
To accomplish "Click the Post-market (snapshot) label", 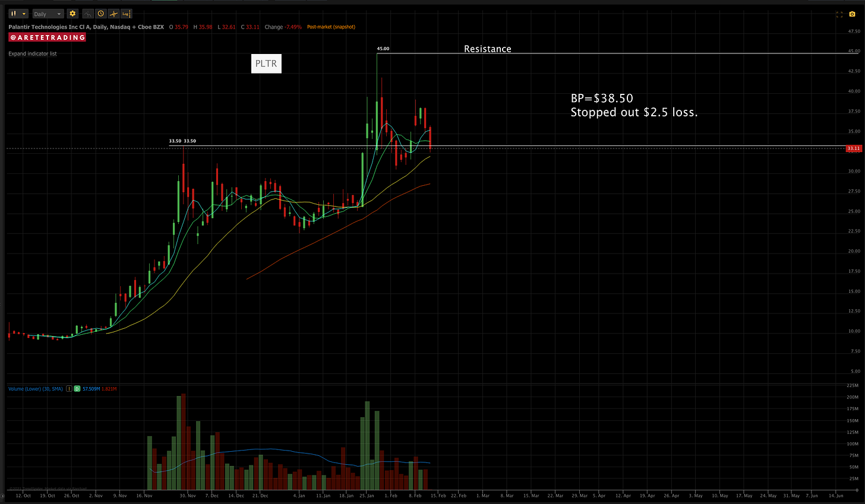I will 331,27.
